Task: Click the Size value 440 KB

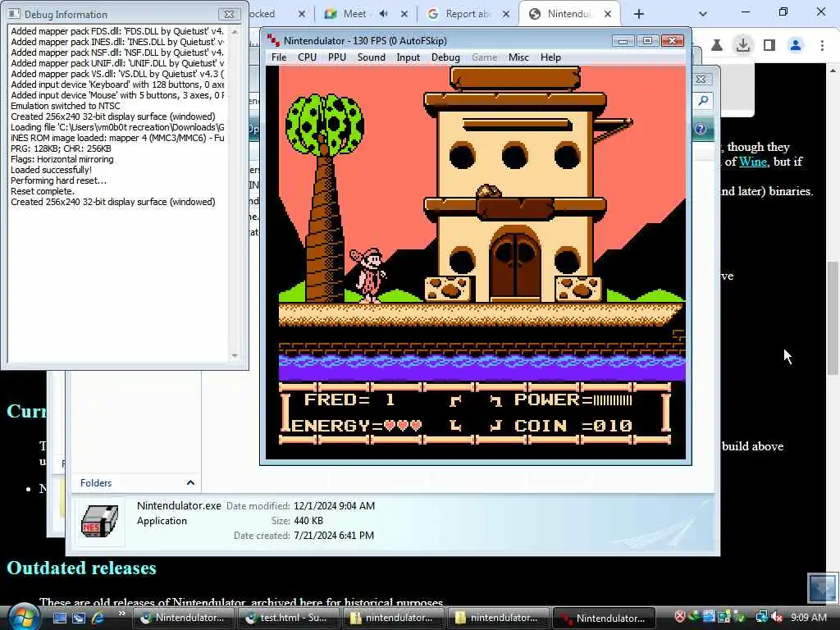Action: point(308,521)
